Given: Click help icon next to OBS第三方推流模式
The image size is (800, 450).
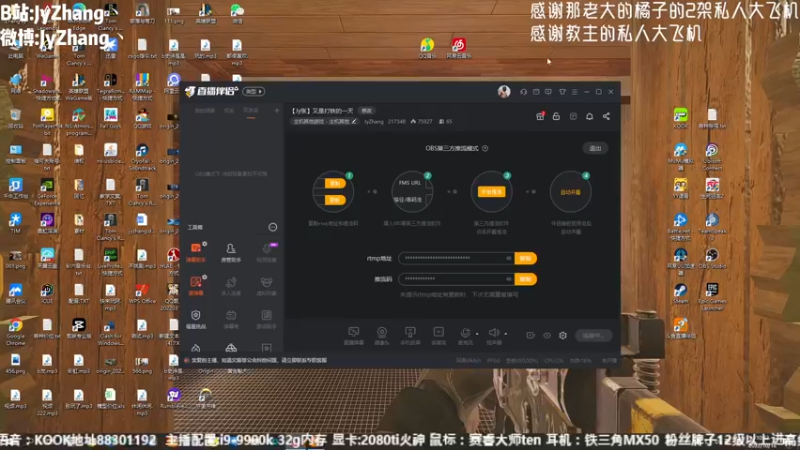Looking at the screenshot, I should point(485,148).
